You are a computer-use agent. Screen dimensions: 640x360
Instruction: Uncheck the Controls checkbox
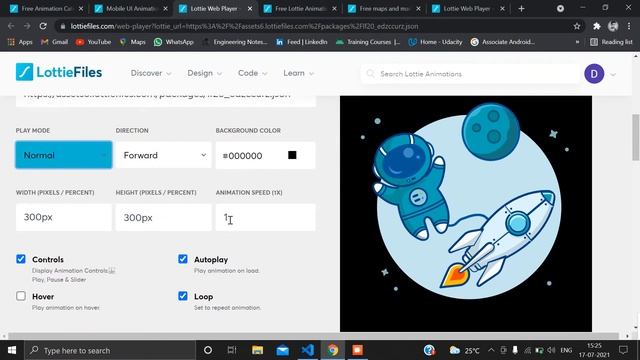click(21, 259)
